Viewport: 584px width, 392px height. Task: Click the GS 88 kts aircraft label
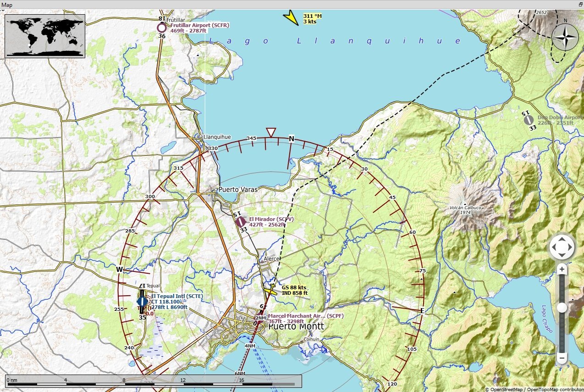pyautogui.click(x=294, y=287)
